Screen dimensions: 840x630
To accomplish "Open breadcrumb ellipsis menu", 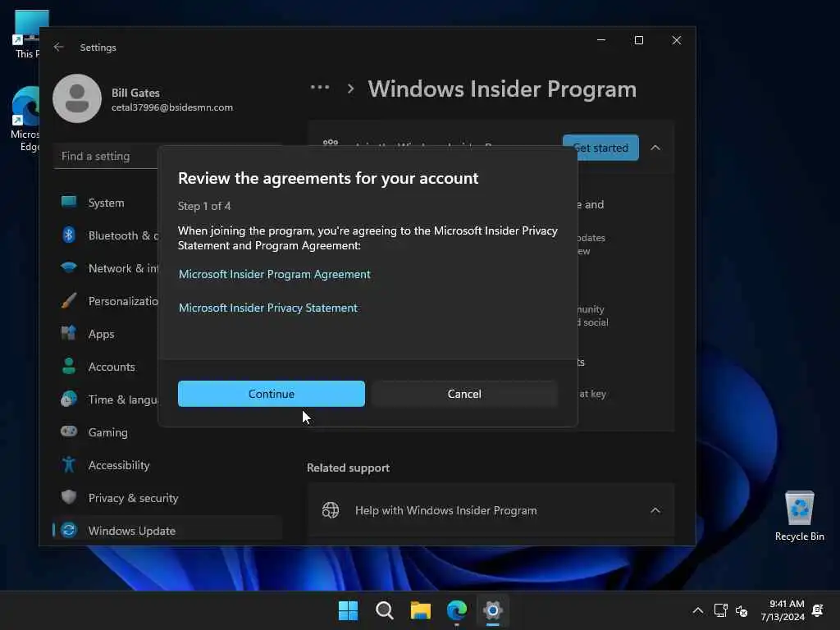I will (320, 88).
